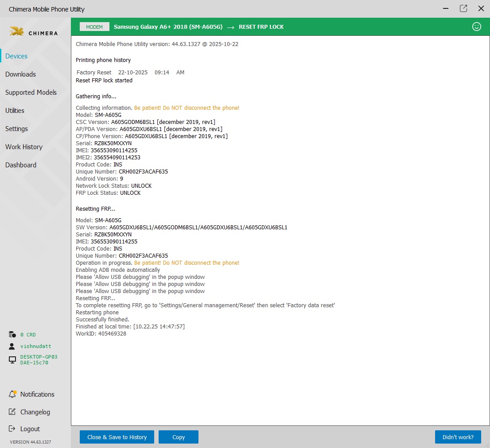Click the CP/Phone Version line
The height and width of the screenshot is (448, 490).
pos(152,136)
